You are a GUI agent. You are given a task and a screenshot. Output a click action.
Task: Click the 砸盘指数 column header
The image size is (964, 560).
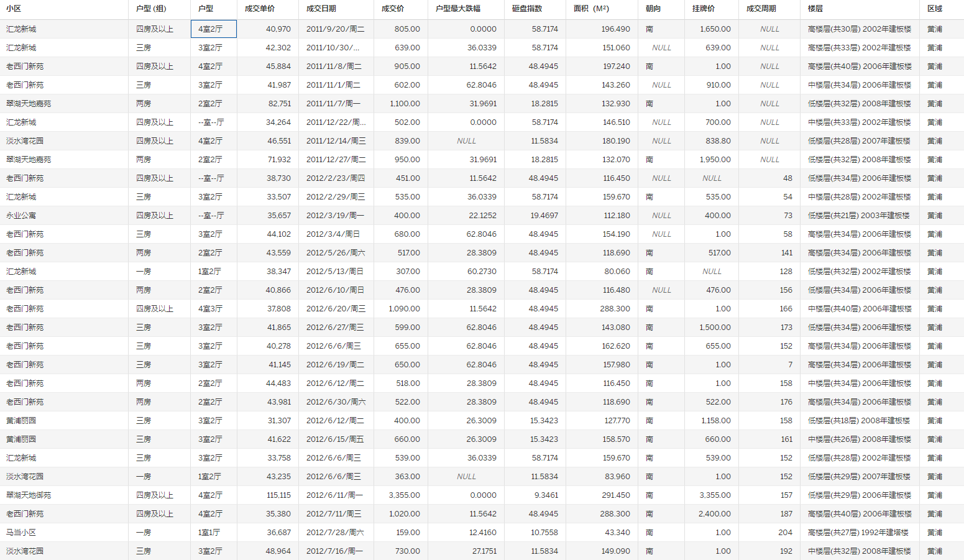pos(527,9)
